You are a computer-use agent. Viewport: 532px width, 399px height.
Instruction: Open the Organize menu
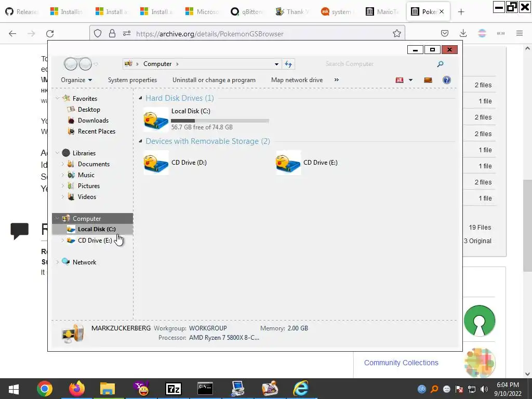tap(76, 80)
